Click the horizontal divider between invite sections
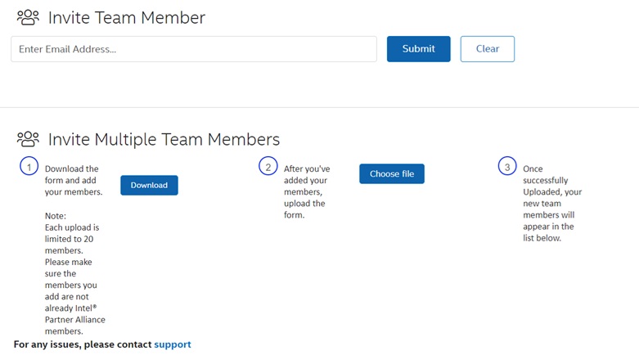Viewport: 639px width, 364px height. [319, 108]
